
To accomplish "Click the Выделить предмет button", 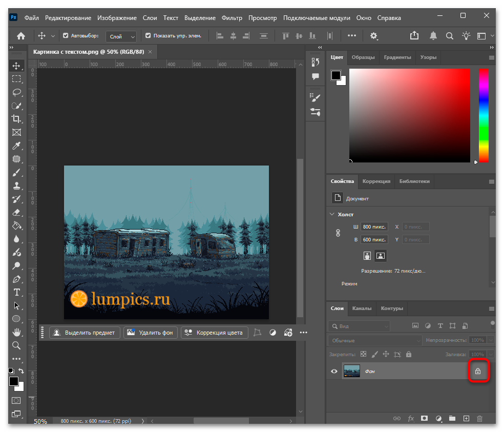I will (x=85, y=332).
